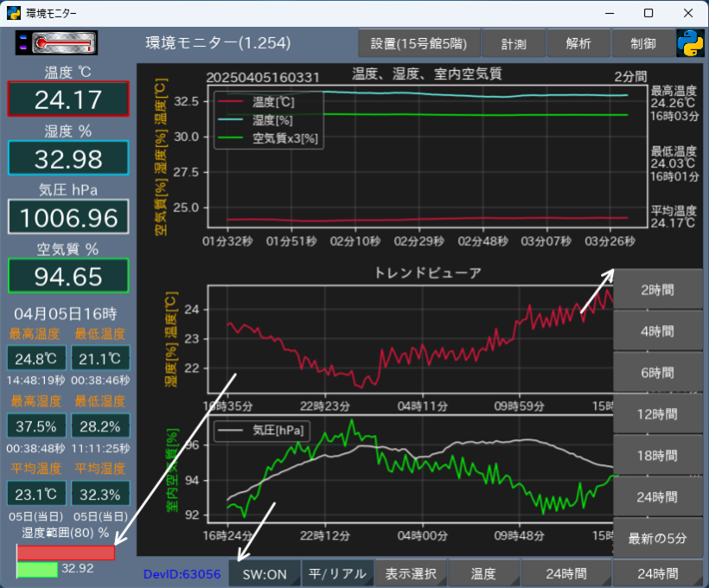Open the 温度 selection dropdown
The height and width of the screenshot is (588, 709).
point(484,573)
